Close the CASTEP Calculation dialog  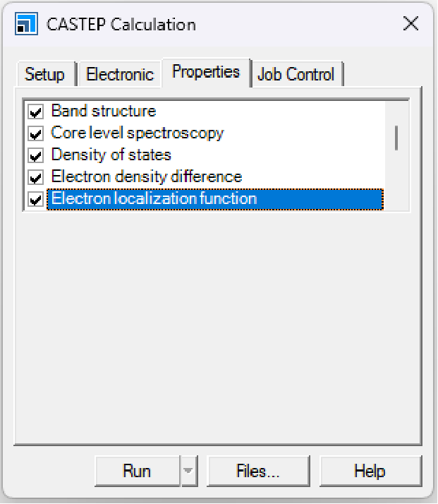(x=410, y=25)
